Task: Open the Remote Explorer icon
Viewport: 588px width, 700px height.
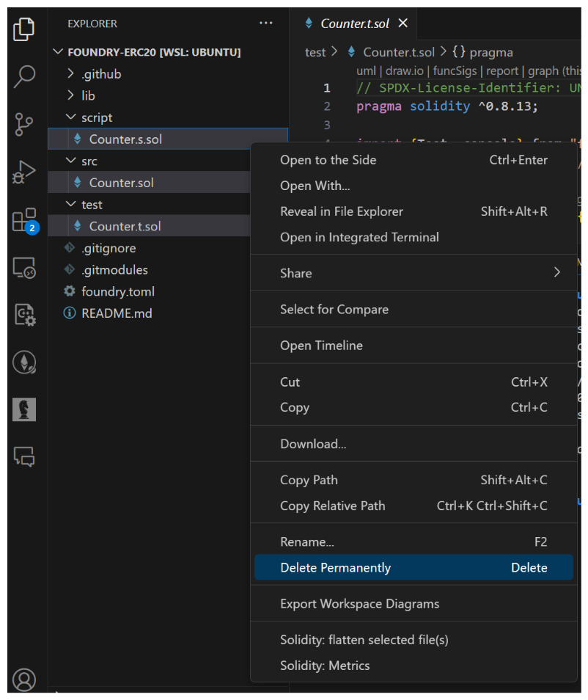Action: coord(24,268)
